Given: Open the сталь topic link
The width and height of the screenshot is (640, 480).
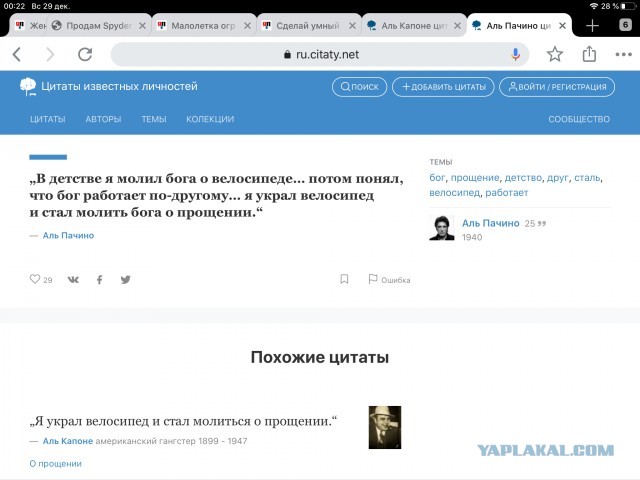Looking at the screenshot, I should pos(587,178).
